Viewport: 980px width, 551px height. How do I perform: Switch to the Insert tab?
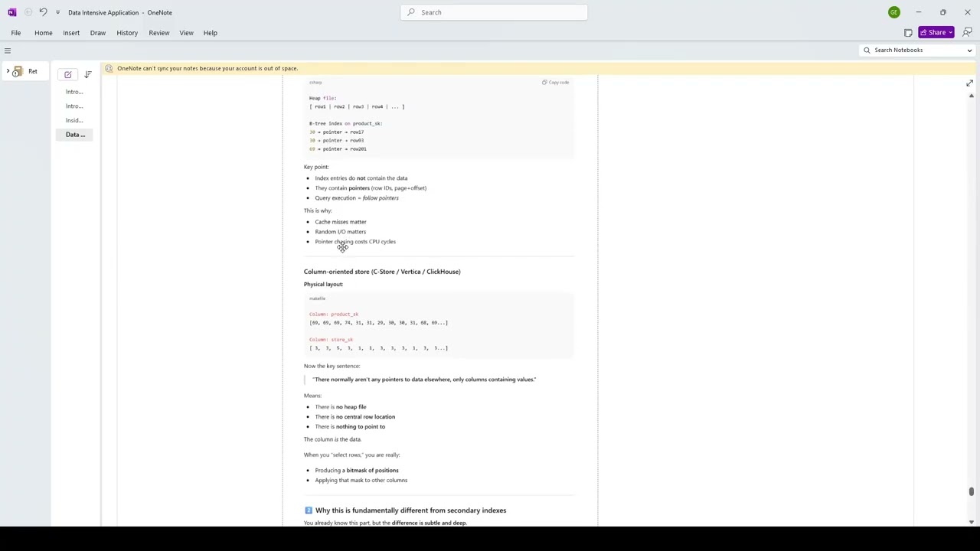71,33
